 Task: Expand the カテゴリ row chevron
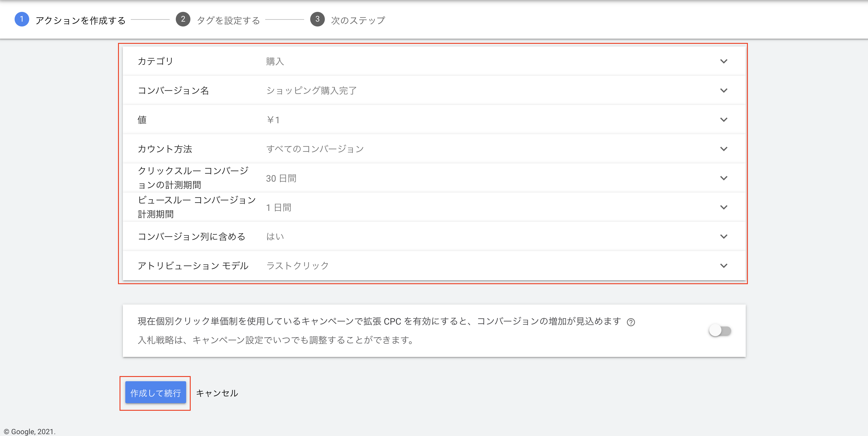pos(724,61)
